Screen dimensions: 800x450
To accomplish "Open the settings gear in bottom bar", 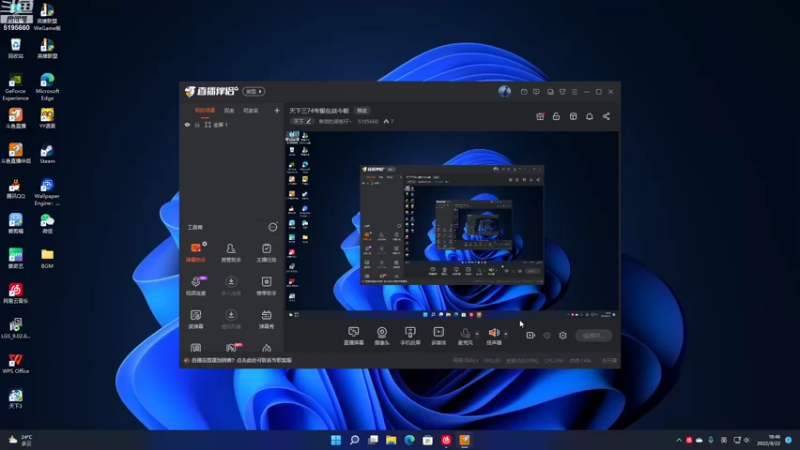I will pyautogui.click(x=563, y=335).
